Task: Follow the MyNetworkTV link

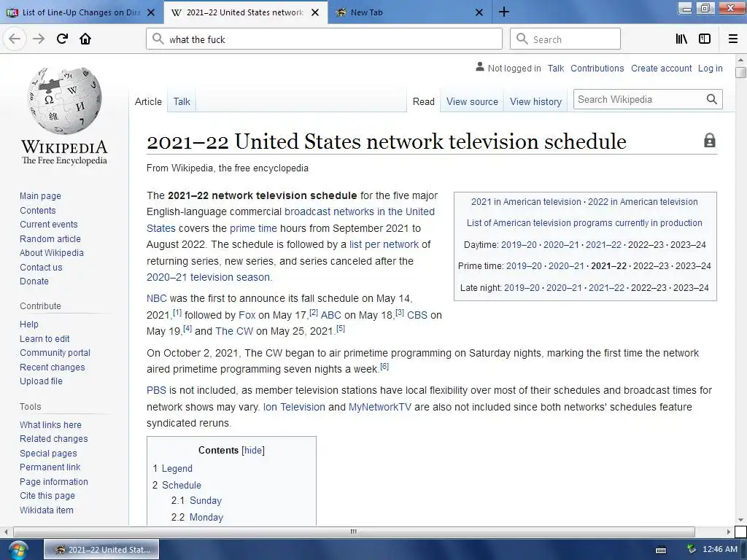Action: coord(379,407)
